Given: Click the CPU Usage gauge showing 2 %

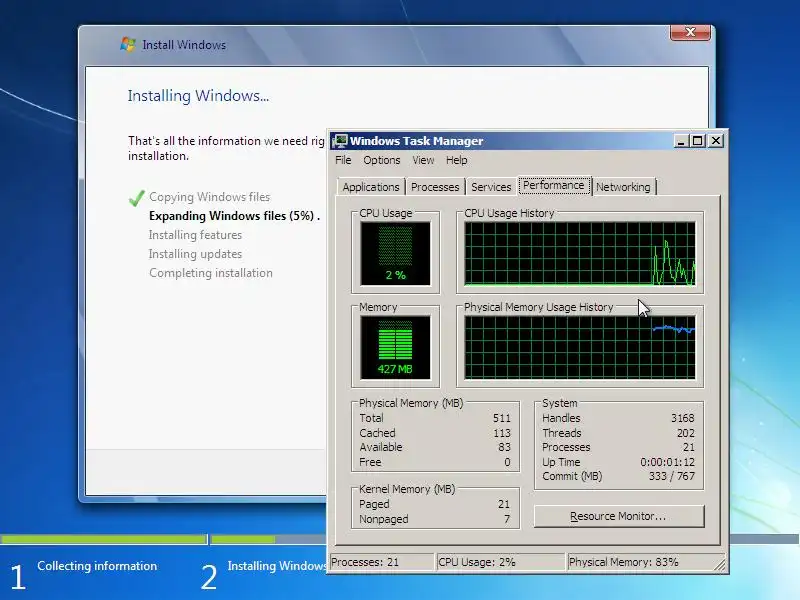Looking at the screenshot, I should coord(395,254).
